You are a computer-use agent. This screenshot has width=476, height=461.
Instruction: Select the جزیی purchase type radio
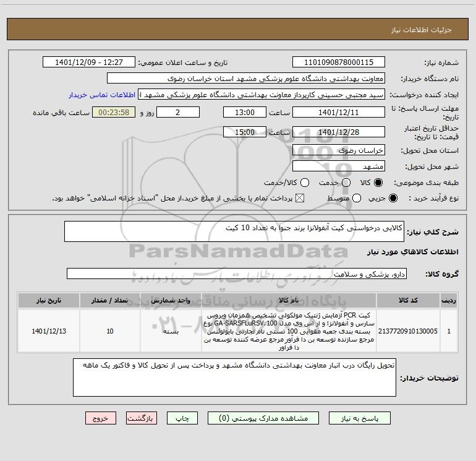(393, 198)
